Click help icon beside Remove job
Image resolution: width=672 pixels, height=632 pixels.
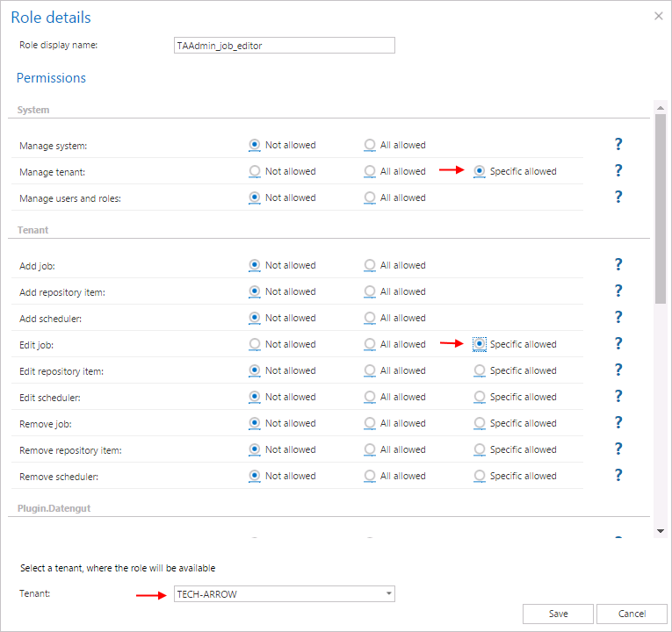618,422
